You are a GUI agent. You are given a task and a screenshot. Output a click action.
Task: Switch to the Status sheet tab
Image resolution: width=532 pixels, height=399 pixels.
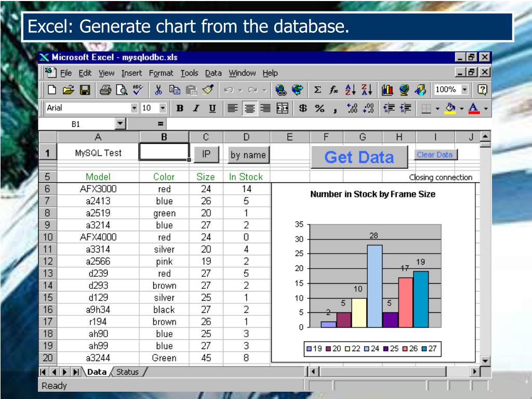click(x=128, y=372)
